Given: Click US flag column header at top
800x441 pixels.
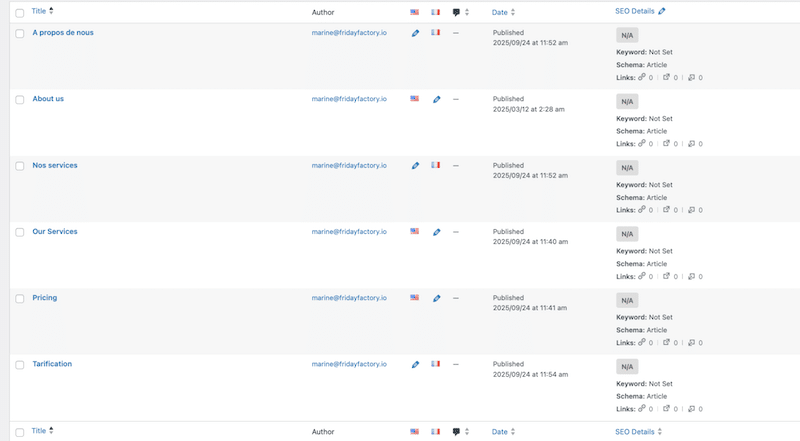Looking at the screenshot, I should [414, 12].
